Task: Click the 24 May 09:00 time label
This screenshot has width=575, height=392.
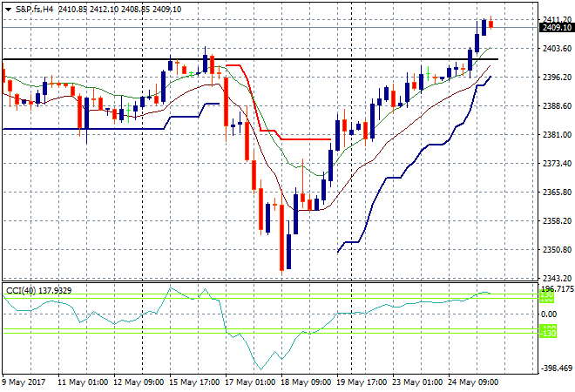Action: pyautogui.click(x=473, y=382)
